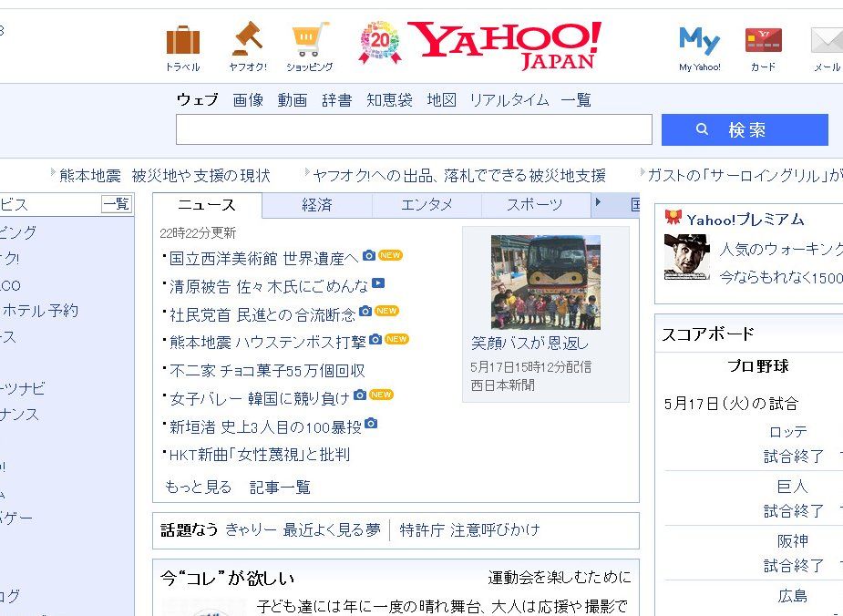Open headline 女子バレー 韓国に競り負け

pos(260,398)
